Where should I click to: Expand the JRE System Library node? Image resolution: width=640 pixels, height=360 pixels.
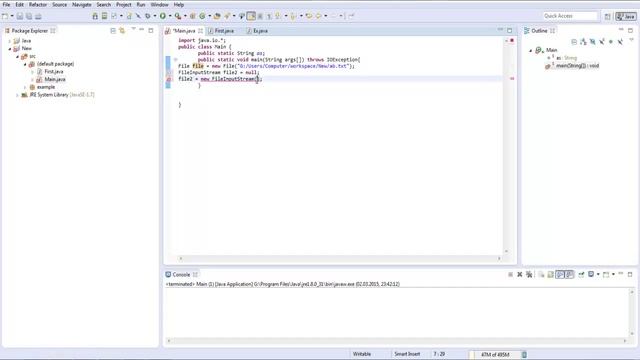pyautogui.click(x=18, y=95)
